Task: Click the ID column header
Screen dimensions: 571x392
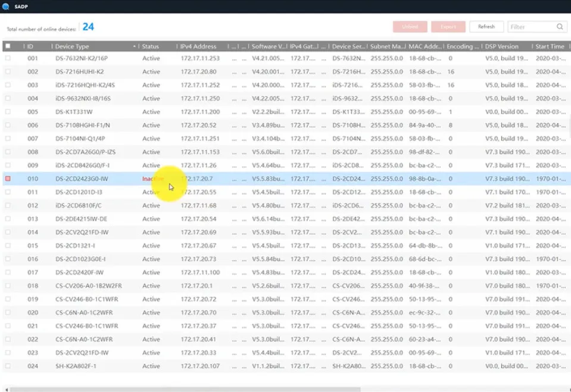Action: point(30,46)
